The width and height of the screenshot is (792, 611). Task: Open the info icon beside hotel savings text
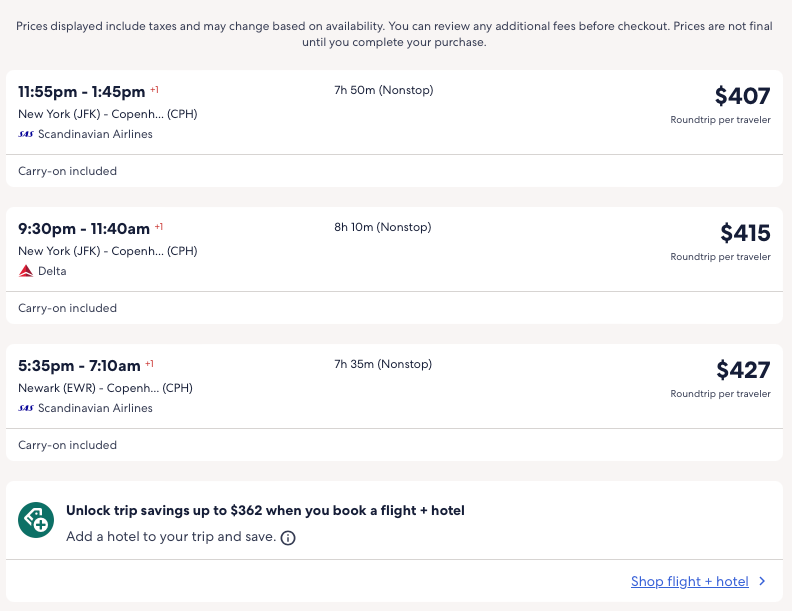click(x=288, y=538)
